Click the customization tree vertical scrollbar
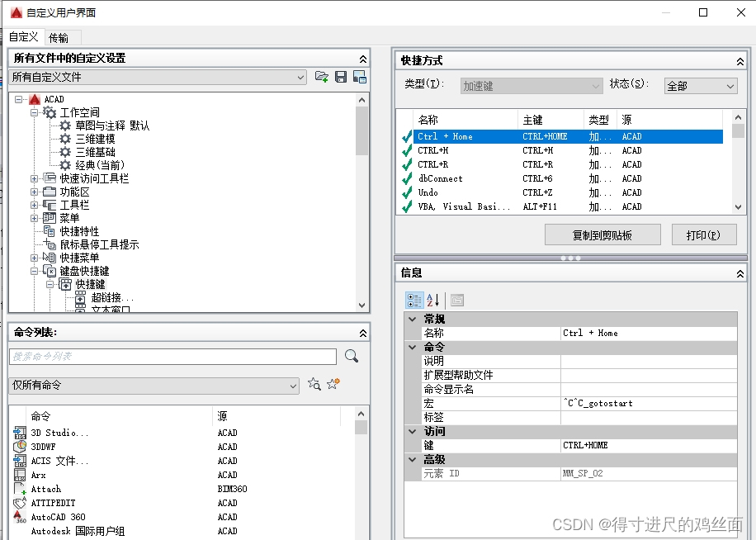This screenshot has height=540, width=756. [361, 202]
